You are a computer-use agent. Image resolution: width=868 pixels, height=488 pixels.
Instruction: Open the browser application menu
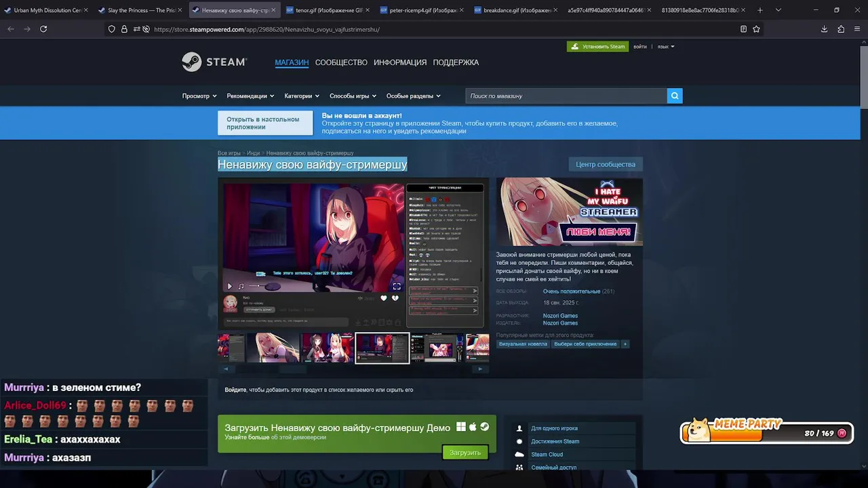tap(857, 29)
